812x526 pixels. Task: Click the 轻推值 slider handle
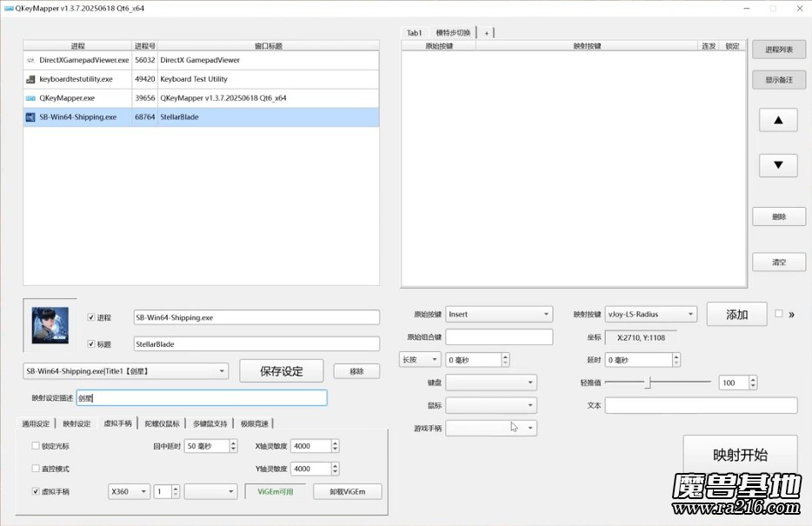click(x=648, y=383)
